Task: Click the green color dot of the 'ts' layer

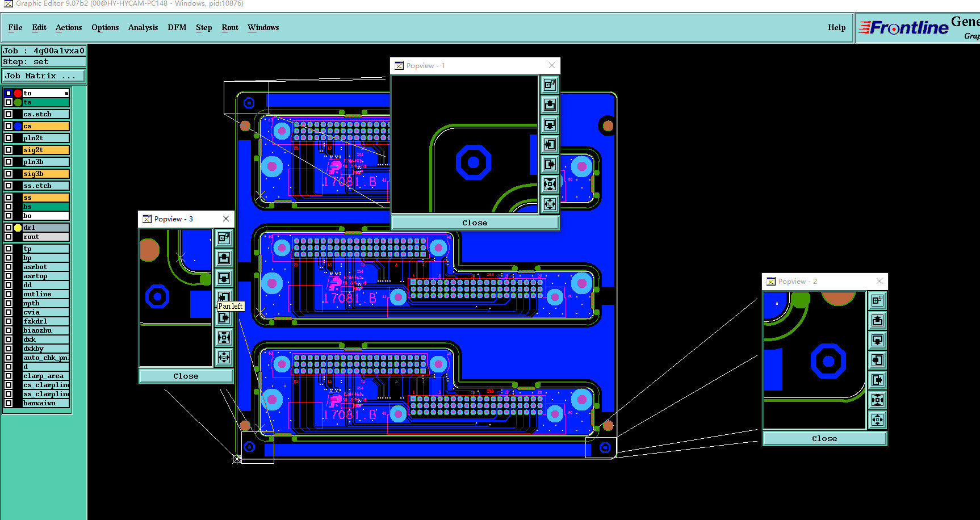Action: [18, 102]
